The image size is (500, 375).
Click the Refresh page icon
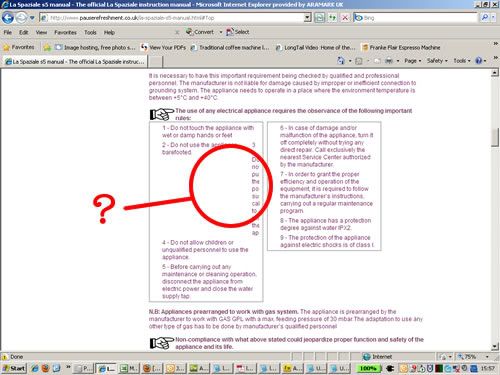point(332,18)
